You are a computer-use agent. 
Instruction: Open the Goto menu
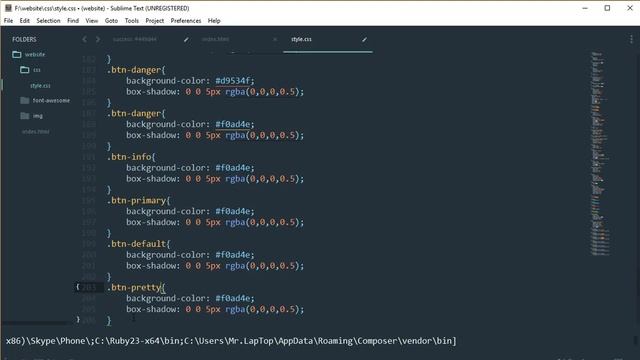(x=111, y=21)
